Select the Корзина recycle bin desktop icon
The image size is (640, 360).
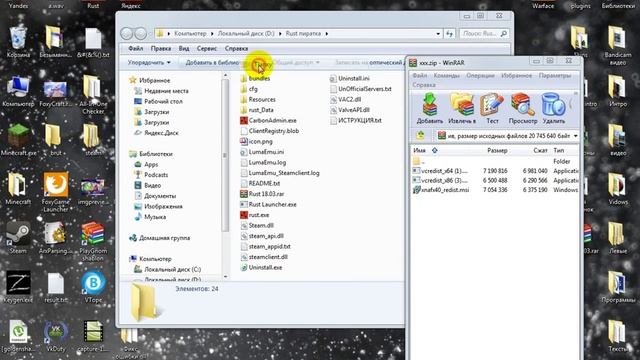(x=18, y=42)
